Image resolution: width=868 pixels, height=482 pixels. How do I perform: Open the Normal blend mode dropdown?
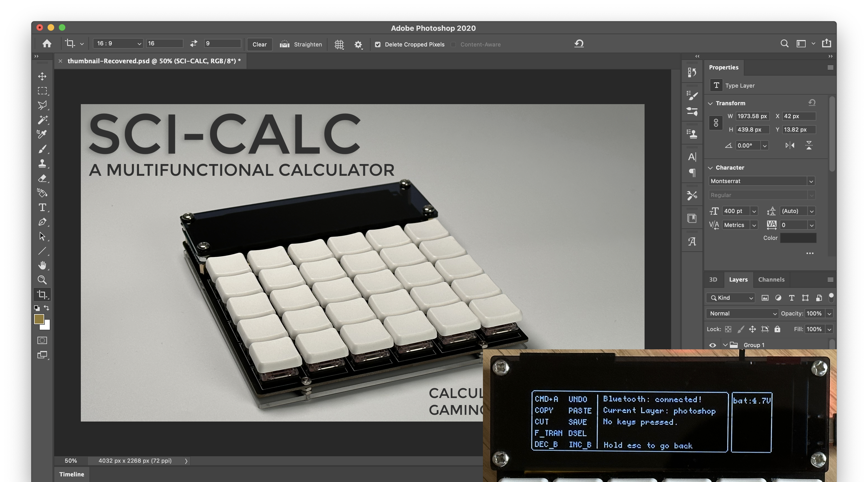point(742,314)
